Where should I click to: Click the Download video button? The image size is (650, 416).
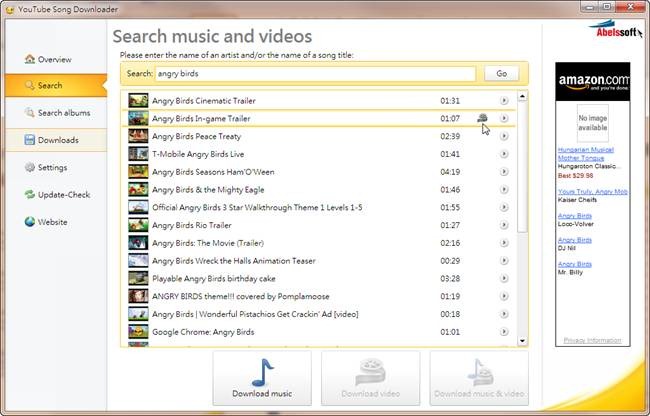pyautogui.click(x=371, y=378)
